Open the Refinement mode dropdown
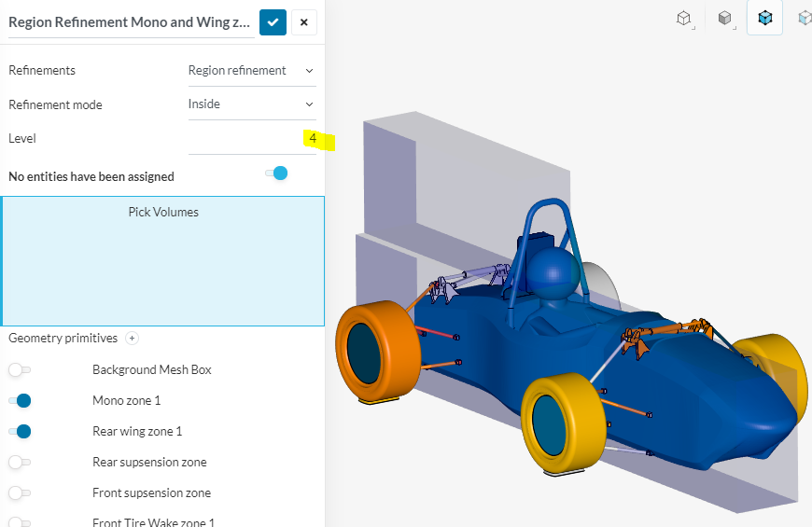Screen dimensions: 812x527 [x=252, y=104]
